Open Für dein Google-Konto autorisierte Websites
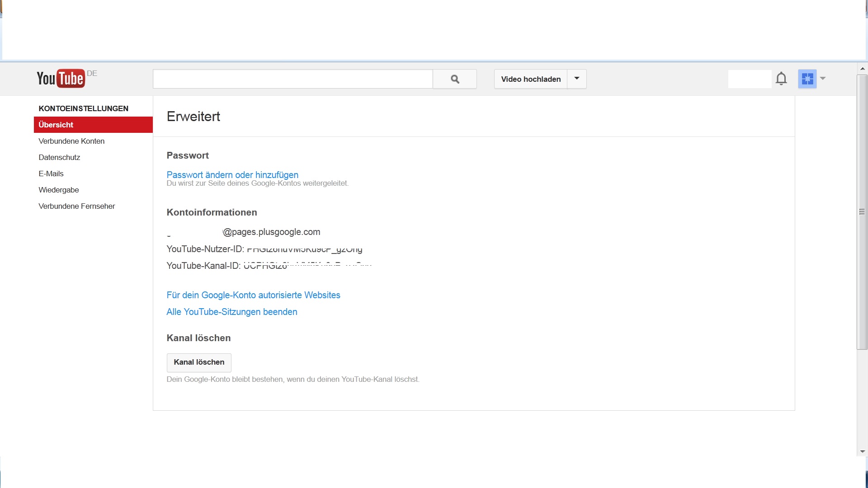Screen dimensions: 868x488 pyautogui.click(x=253, y=295)
